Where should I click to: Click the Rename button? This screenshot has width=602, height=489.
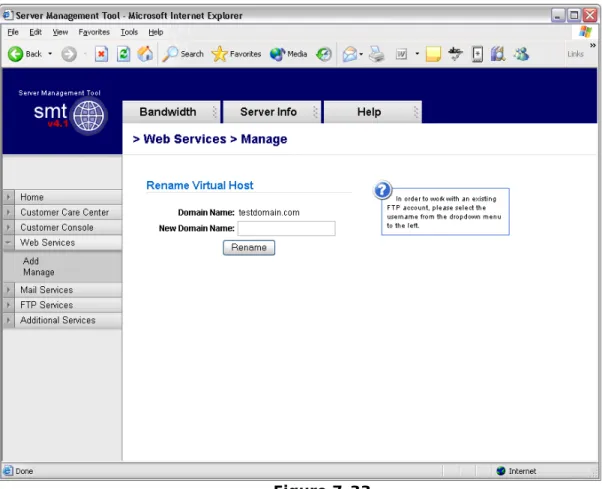(249, 248)
